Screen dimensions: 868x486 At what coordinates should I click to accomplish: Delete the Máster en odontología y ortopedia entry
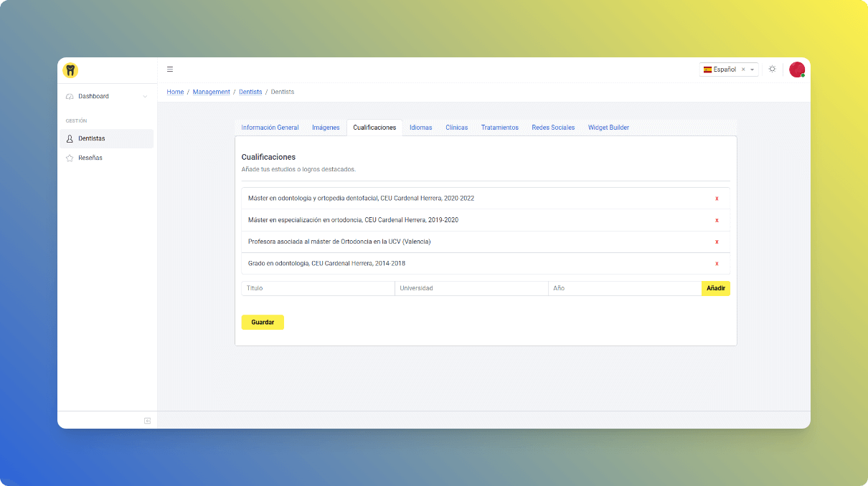pos(717,199)
